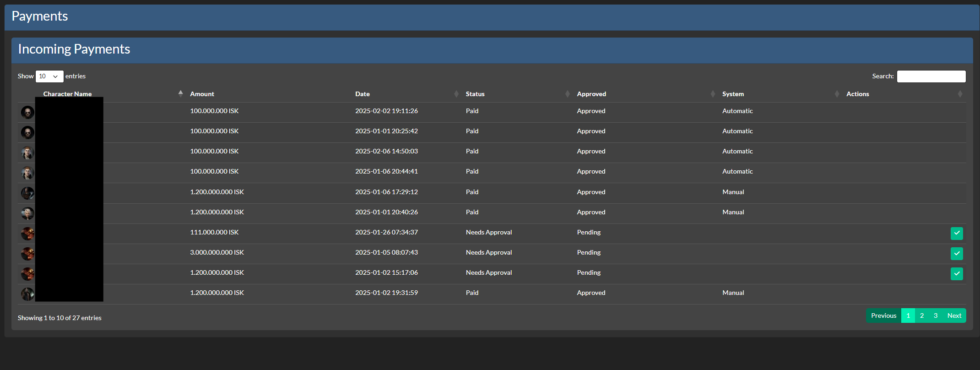Viewport: 980px width, 370px height.
Task: Approve the 111.000.000 ISK pending payment
Action: pyautogui.click(x=956, y=233)
